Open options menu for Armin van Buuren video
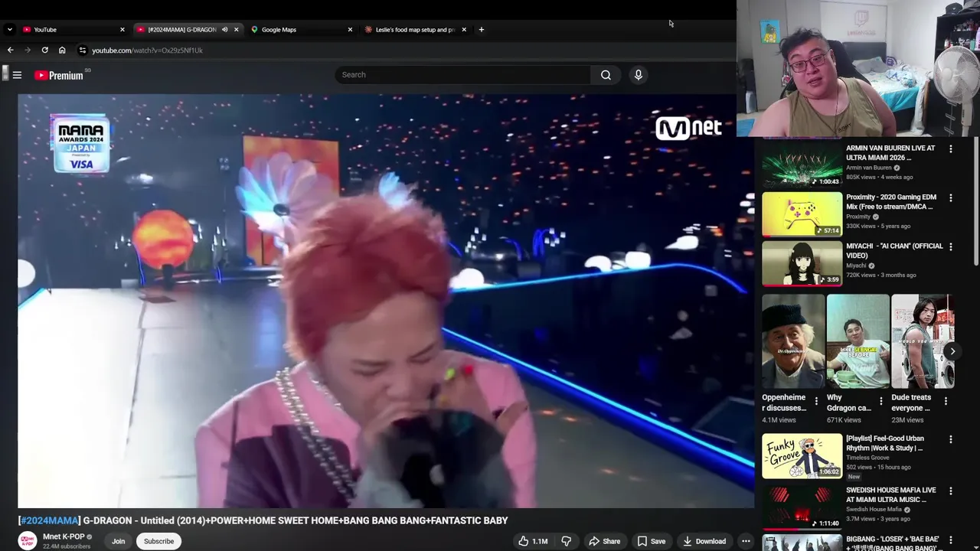 tap(951, 148)
